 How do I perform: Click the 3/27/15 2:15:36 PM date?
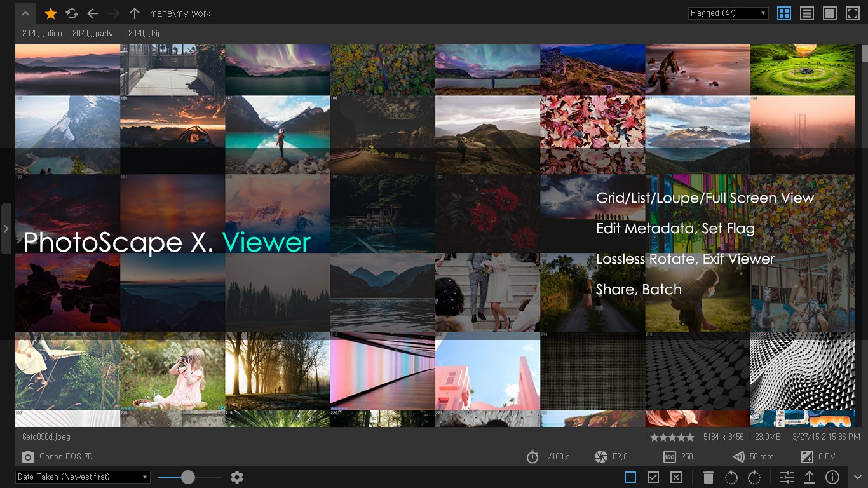click(x=826, y=437)
